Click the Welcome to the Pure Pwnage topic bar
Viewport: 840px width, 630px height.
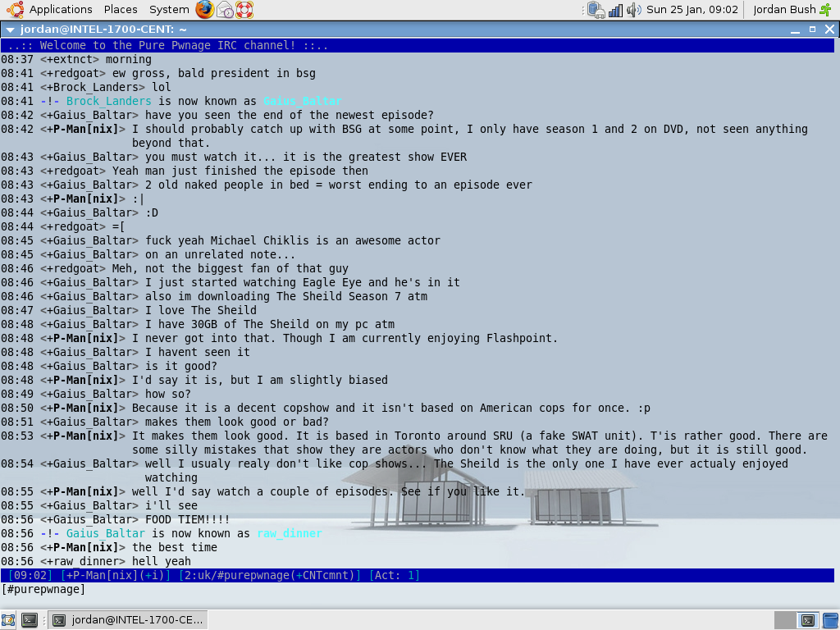click(418, 46)
